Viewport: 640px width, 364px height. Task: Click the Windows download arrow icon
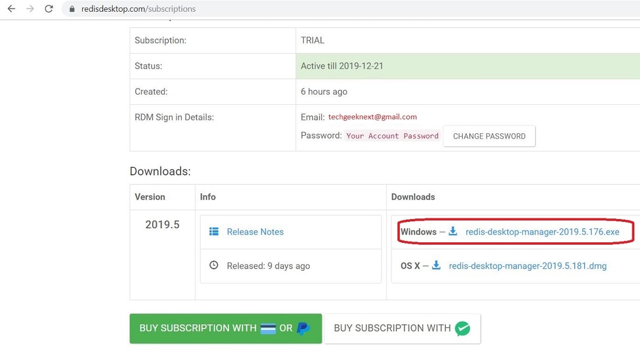point(453,231)
